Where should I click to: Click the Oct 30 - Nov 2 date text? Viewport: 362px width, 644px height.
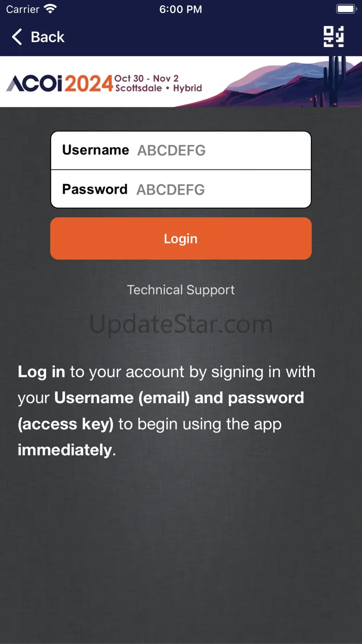point(147,78)
